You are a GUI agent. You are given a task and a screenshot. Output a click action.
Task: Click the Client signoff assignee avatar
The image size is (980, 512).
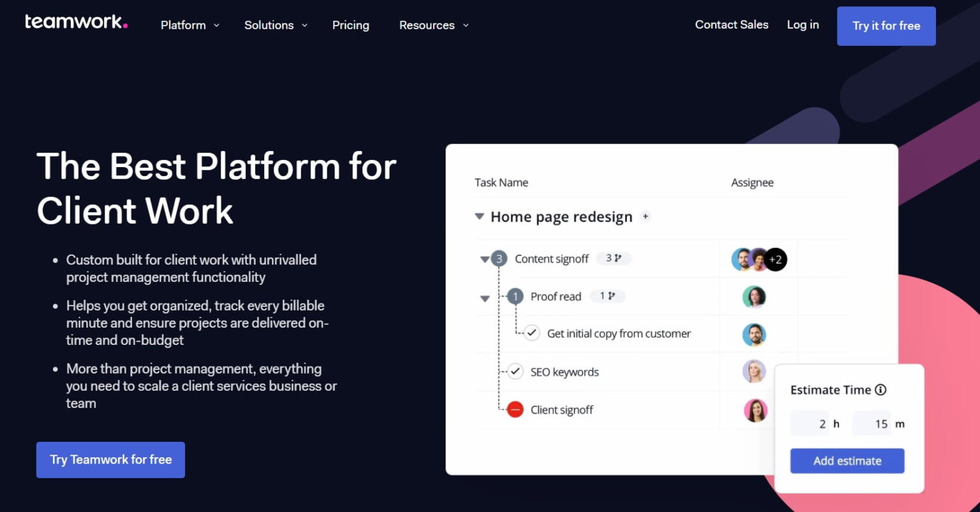tap(755, 410)
